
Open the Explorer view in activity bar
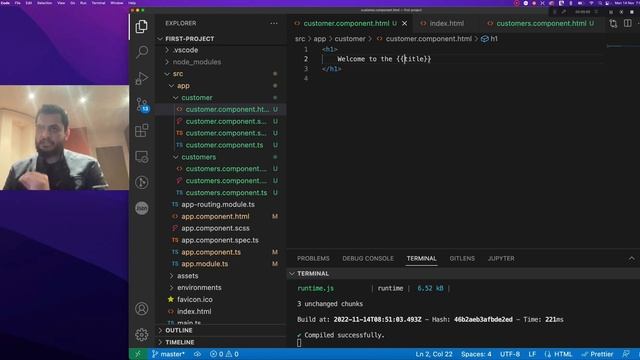[x=142, y=27]
